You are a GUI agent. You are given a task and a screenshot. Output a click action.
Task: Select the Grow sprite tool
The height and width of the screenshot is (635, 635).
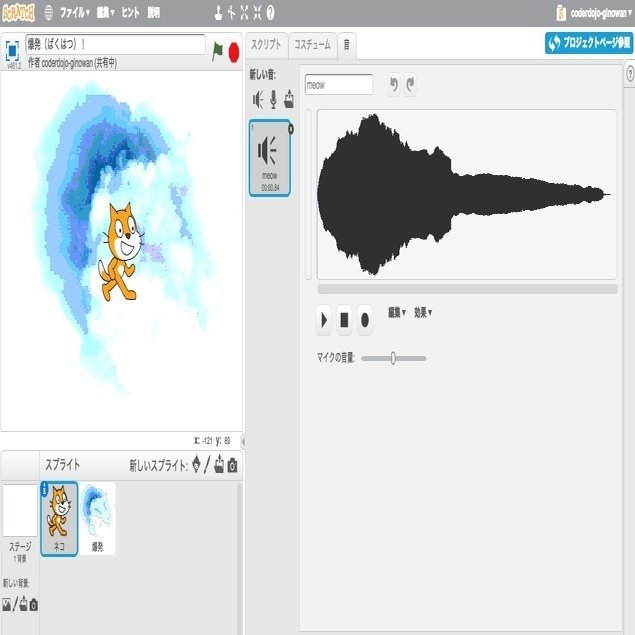click(244, 13)
